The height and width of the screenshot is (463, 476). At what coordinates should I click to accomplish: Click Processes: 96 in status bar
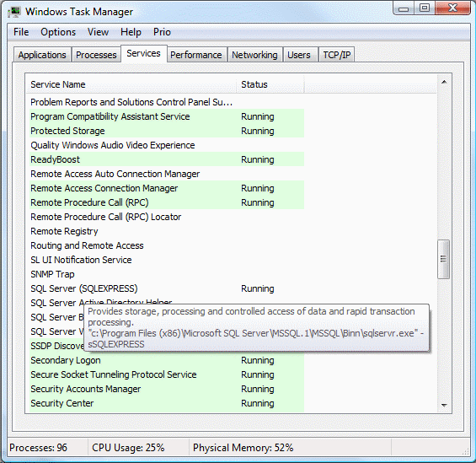point(38,448)
